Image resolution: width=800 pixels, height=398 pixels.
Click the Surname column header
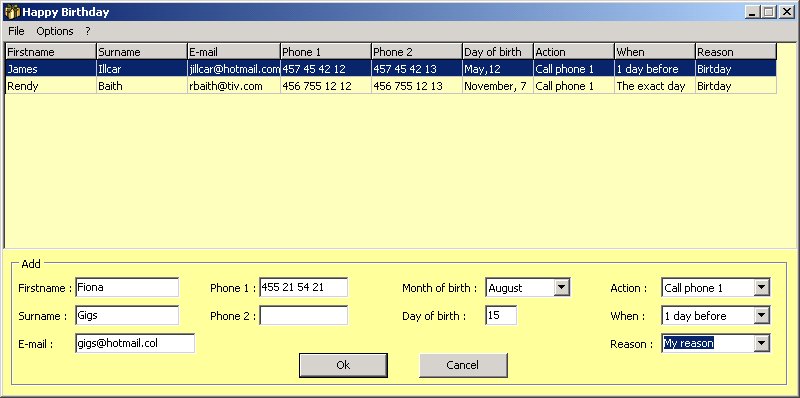[141, 52]
